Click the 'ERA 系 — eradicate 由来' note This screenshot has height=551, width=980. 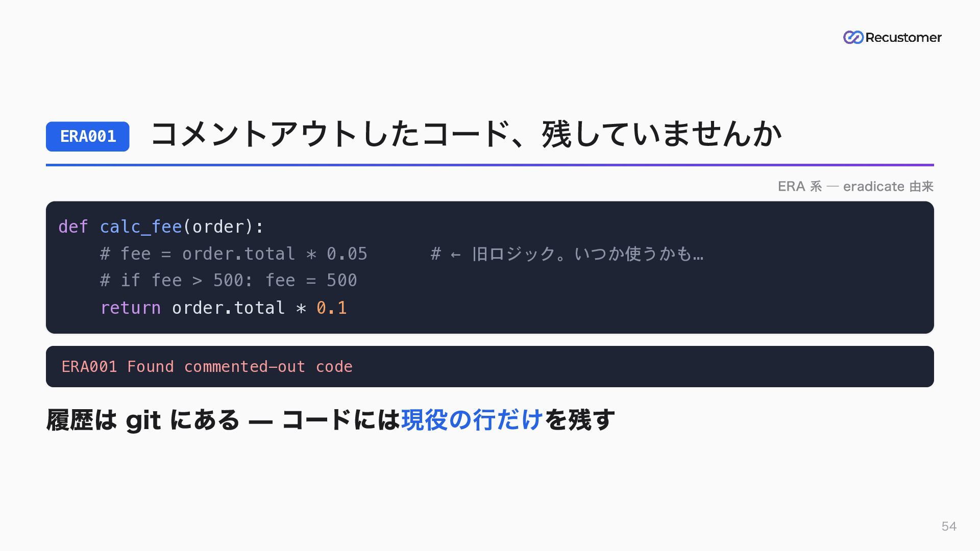(855, 186)
